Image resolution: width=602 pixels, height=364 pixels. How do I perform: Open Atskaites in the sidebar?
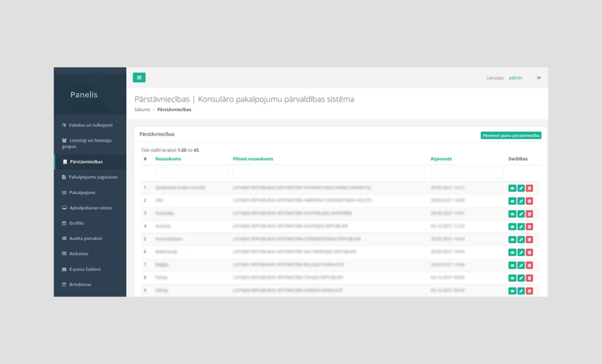pos(90,254)
